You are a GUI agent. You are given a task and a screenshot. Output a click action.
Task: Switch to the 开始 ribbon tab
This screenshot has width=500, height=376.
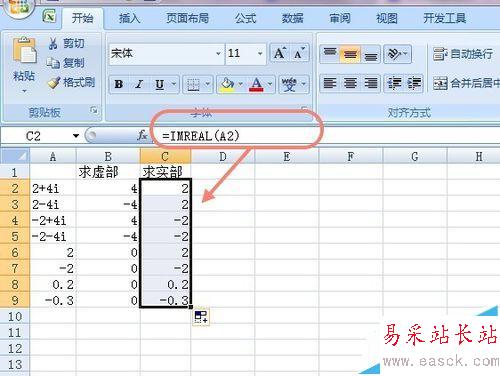click(82, 18)
